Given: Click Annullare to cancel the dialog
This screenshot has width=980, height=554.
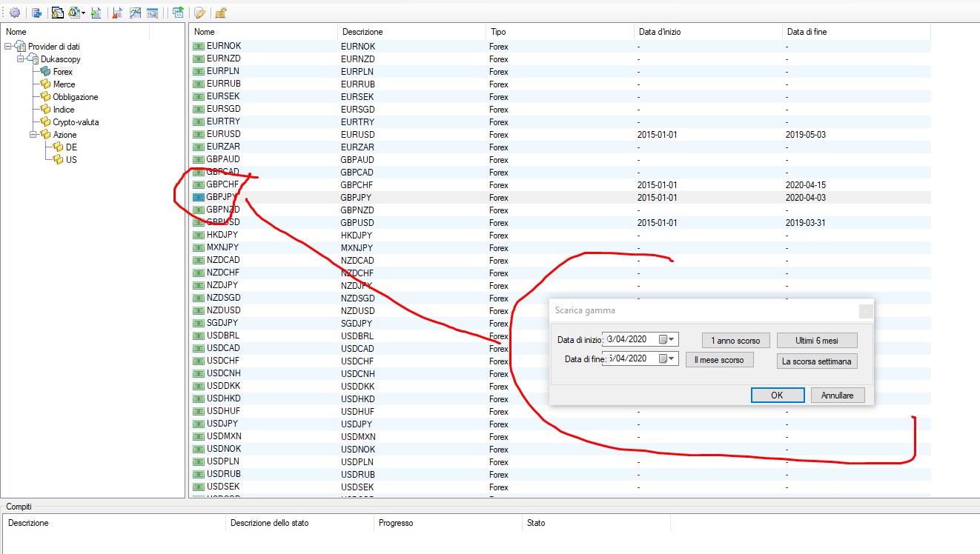Looking at the screenshot, I should click(838, 396).
